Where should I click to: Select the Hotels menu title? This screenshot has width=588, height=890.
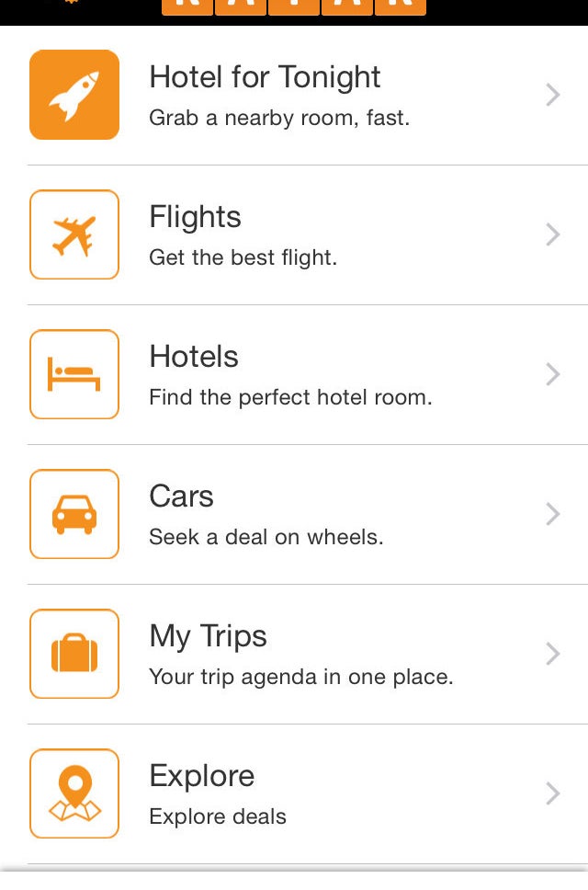pyautogui.click(x=194, y=357)
